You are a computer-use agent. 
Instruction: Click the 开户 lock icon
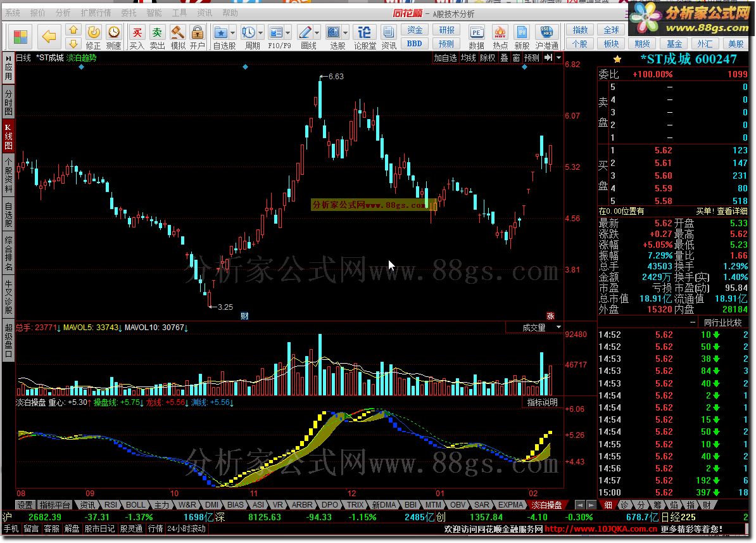pyautogui.click(x=197, y=37)
